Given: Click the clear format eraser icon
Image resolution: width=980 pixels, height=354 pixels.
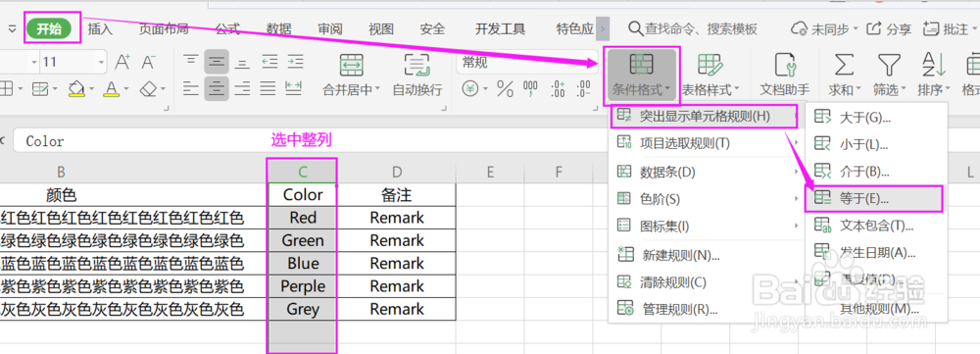Looking at the screenshot, I should click(148, 89).
